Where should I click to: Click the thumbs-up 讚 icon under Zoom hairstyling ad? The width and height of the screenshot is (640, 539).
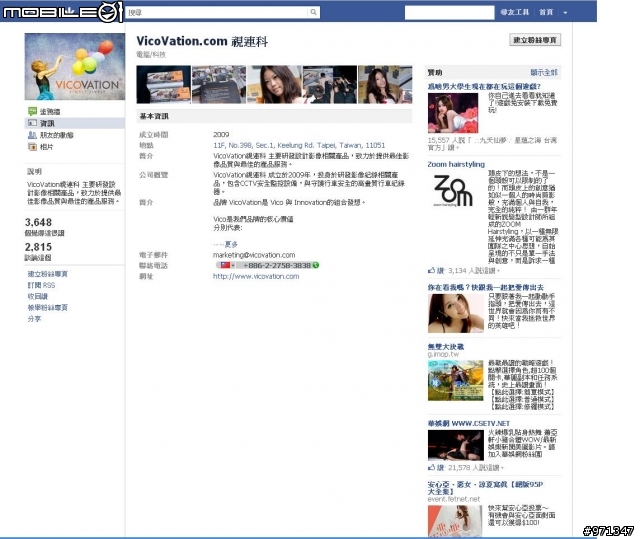431,270
